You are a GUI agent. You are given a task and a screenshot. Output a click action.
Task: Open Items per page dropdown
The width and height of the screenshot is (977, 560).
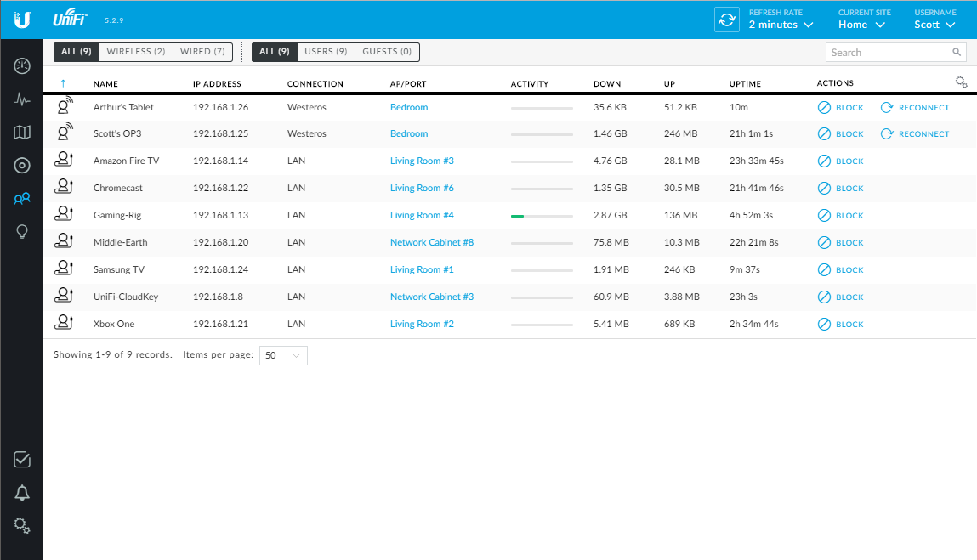pos(283,355)
